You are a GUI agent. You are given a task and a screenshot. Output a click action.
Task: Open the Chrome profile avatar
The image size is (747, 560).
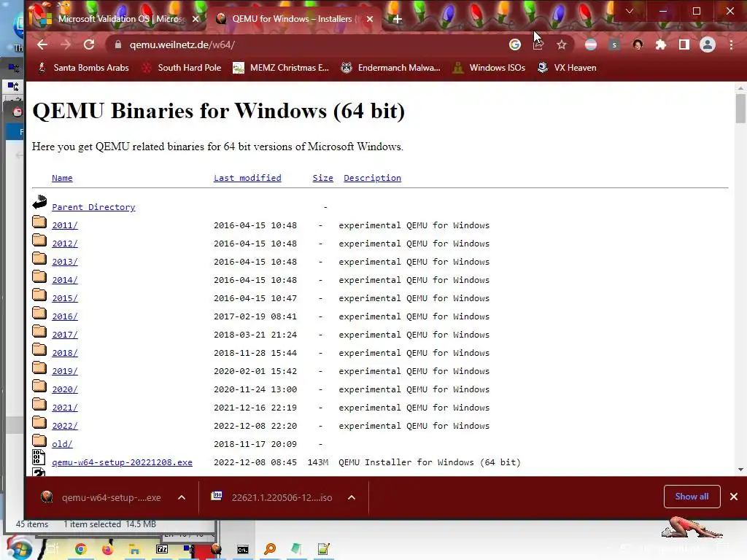708,44
